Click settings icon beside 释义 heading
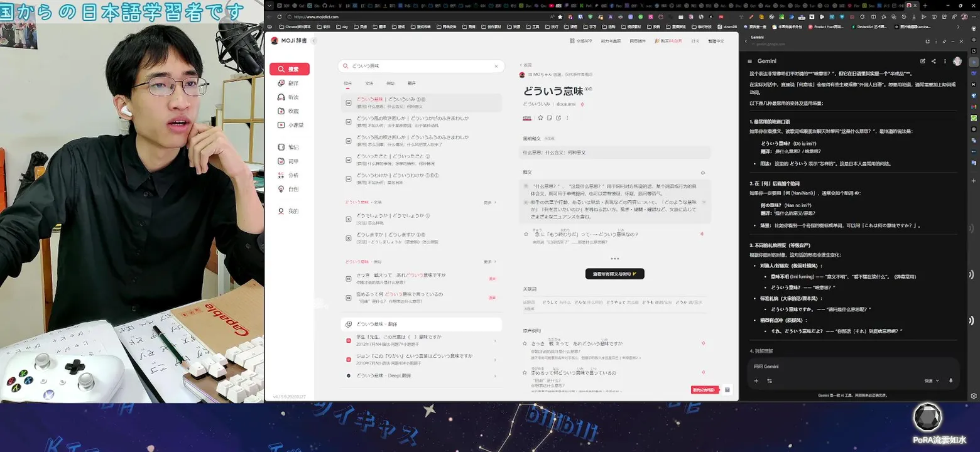Image resolution: width=980 pixels, height=452 pixels. pos(702,173)
